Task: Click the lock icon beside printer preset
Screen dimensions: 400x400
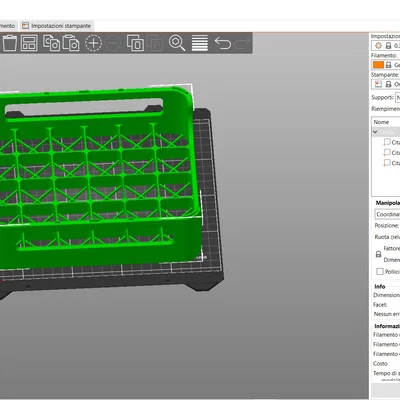Action: 388,84
